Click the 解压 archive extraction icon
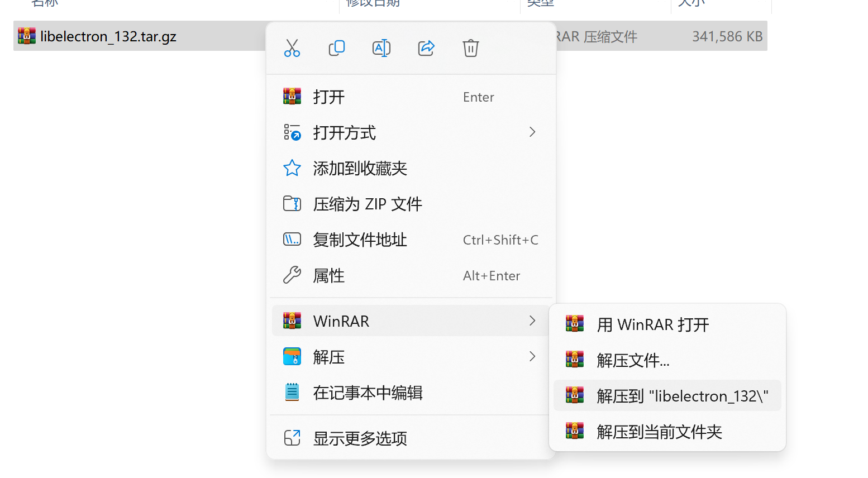 pyautogui.click(x=292, y=356)
